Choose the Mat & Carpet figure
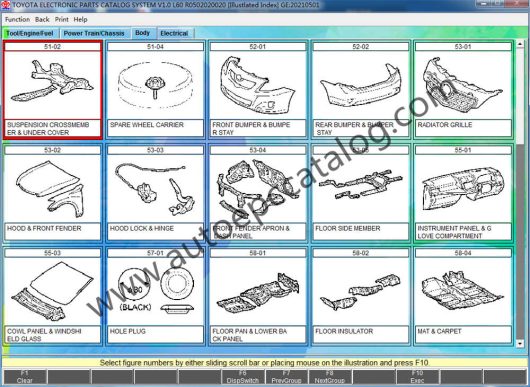The image size is (530, 387). pos(463,291)
